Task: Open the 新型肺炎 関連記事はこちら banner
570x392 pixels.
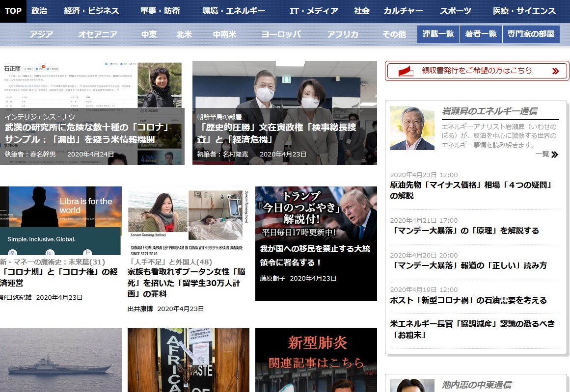Action: 316,360
